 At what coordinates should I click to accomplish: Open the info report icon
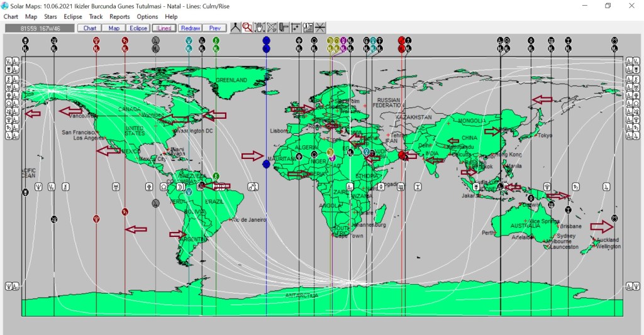click(x=308, y=28)
